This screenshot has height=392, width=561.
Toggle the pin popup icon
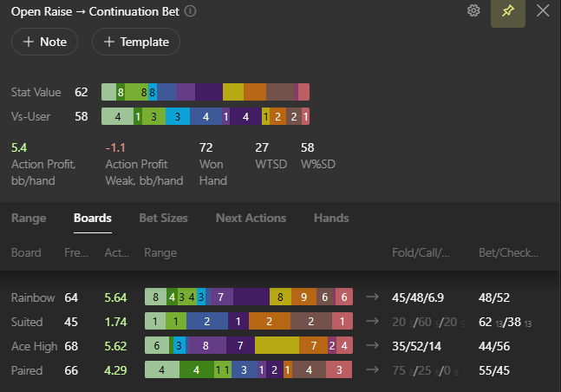click(508, 12)
